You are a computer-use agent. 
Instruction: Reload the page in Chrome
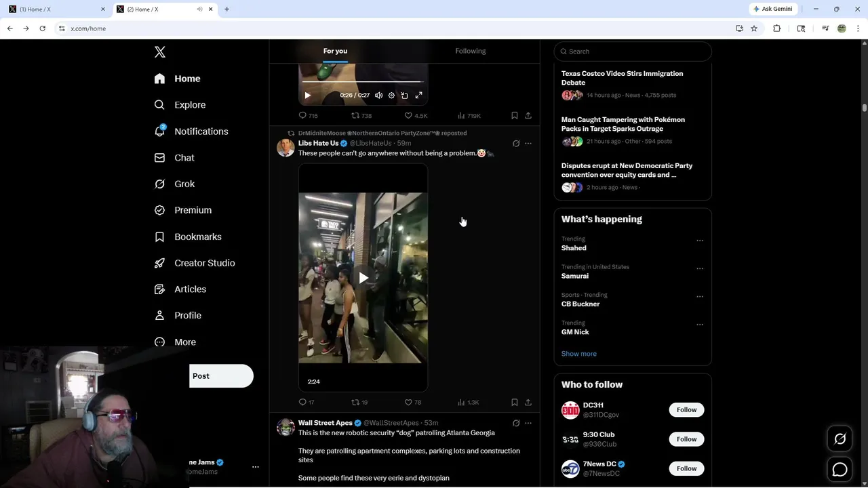[42, 28]
